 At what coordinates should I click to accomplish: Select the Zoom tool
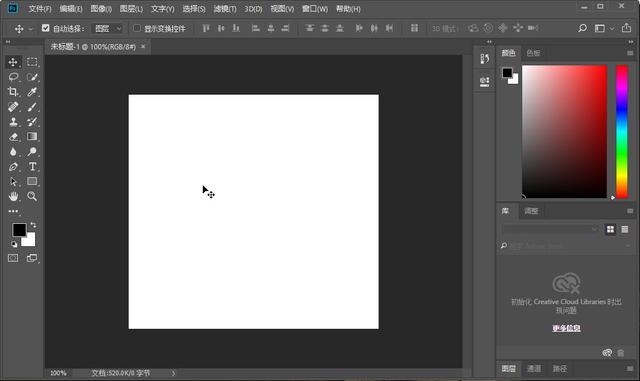32,196
